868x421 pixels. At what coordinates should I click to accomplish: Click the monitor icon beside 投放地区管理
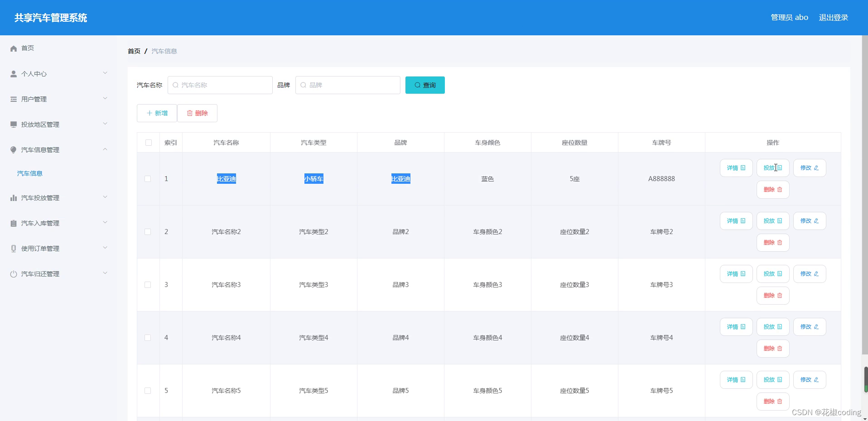pos(14,124)
